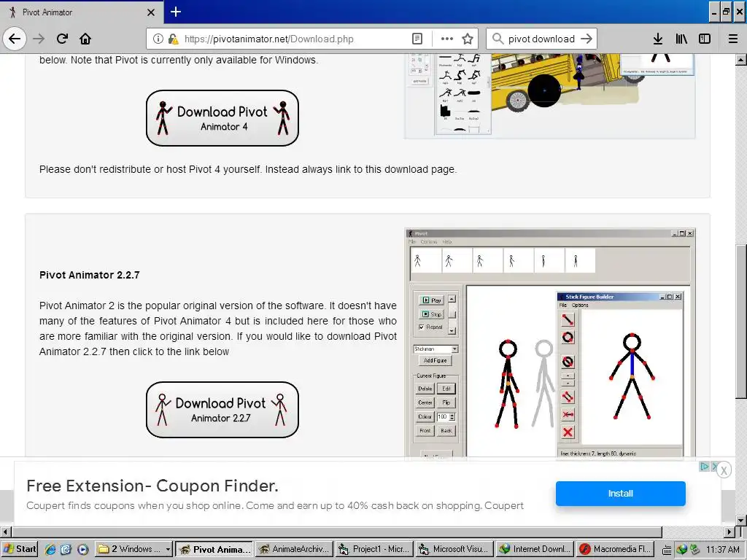Click the vertical scrollbar up arrow

pos(741,60)
